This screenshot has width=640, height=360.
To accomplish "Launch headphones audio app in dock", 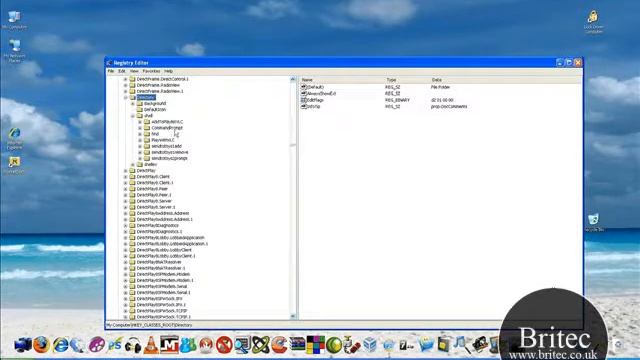I will coord(133,345).
